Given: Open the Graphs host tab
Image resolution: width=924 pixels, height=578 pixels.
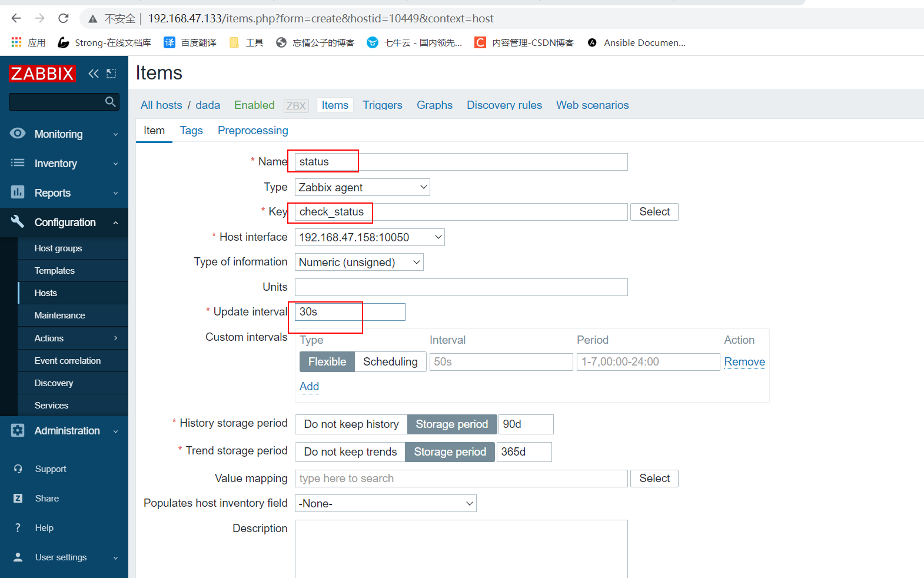Looking at the screenshot, I should [434, 105].
